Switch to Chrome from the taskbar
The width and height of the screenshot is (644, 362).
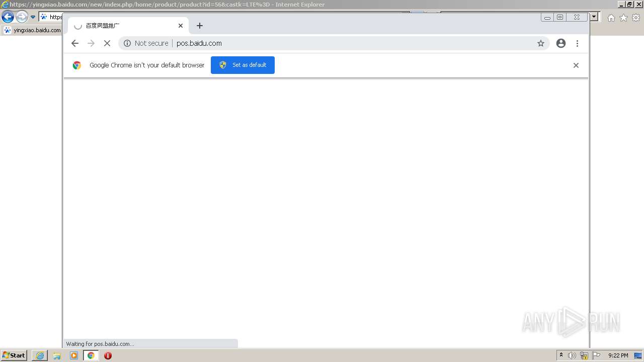[91, 355]
